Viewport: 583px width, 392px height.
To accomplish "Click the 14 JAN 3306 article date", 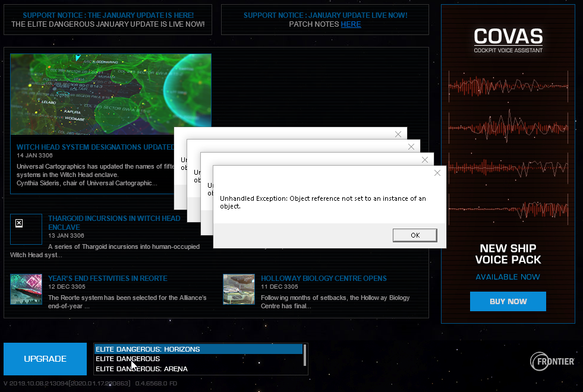I will 34,155.
